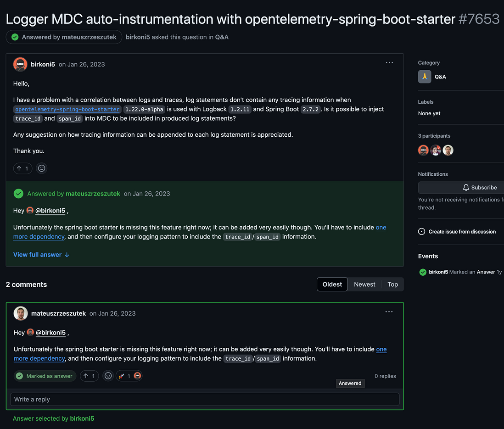Click the third participant avatar in the sidebar
This screenshot has width=504, height=429.
tap(448, 150)
